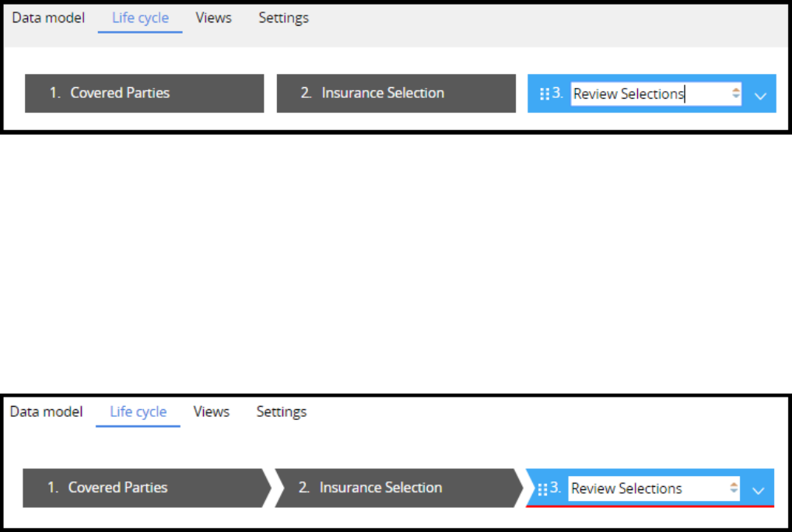Open the Data model tab in lower panel

(46, 411)
